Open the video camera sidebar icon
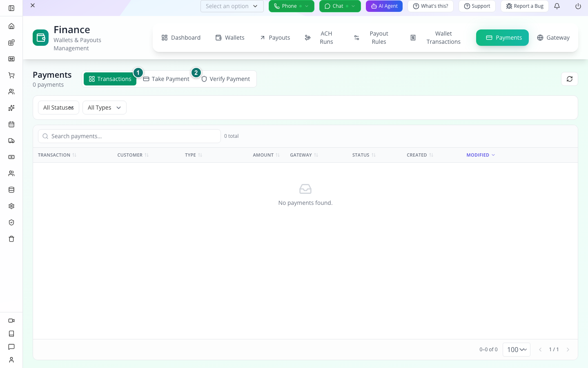The image size is (588, 368). (11, 321)
